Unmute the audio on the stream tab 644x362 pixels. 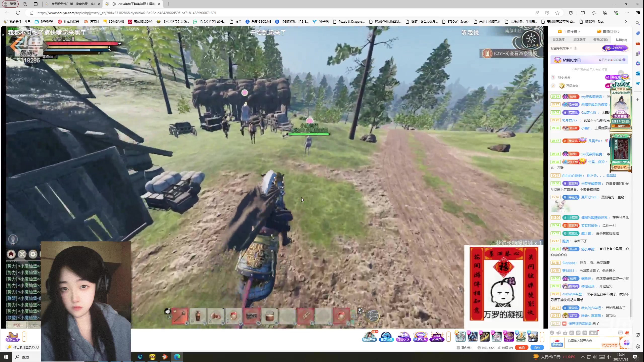tap(114, 4)
